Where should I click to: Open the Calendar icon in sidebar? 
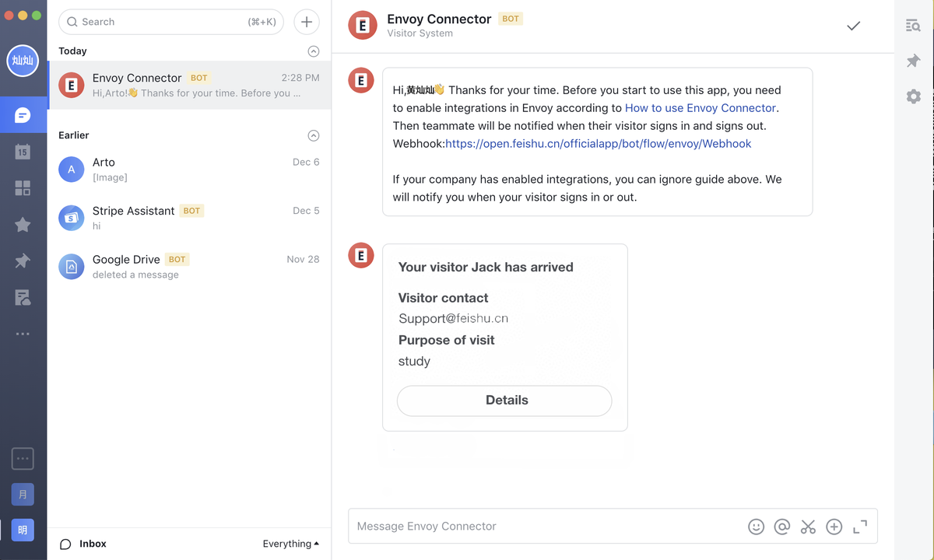click(23, 152)
